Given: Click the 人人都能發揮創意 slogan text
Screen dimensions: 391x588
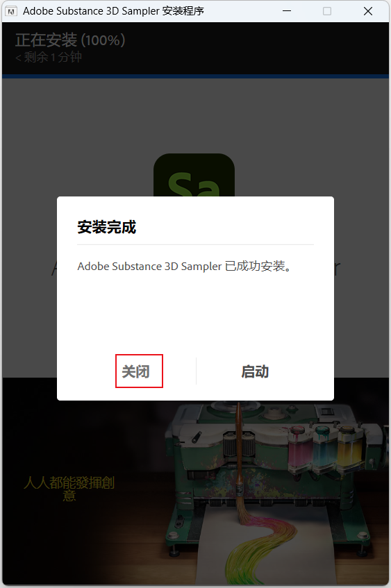Looking at the screenshot, I should pyautogui.click(x=69, y=489).
